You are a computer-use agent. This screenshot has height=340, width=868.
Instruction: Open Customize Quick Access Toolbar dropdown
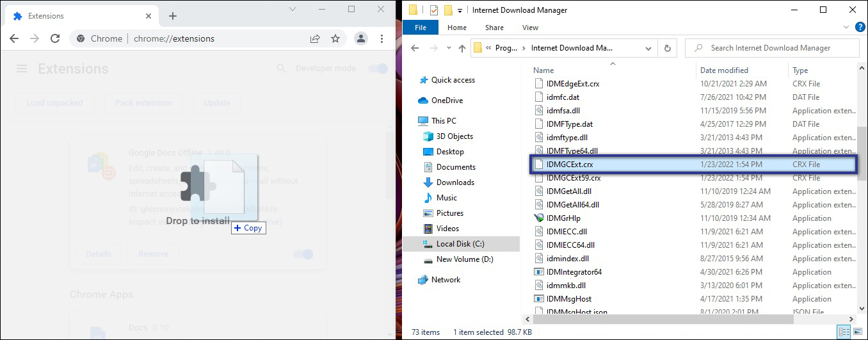[460, 10]
